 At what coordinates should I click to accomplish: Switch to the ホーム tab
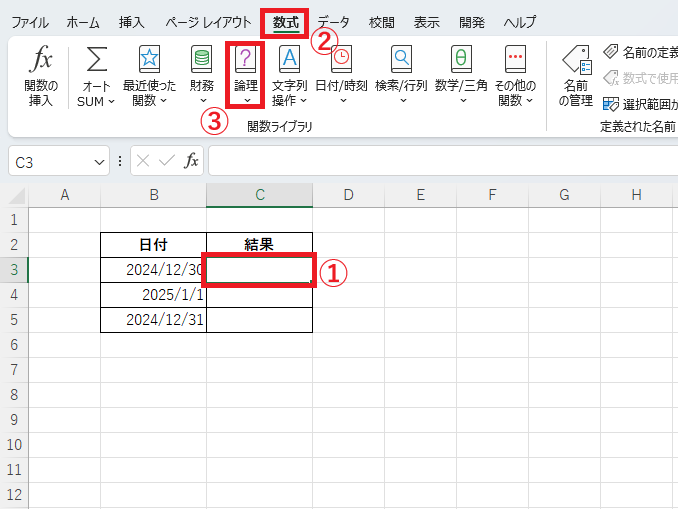point(83,22)
